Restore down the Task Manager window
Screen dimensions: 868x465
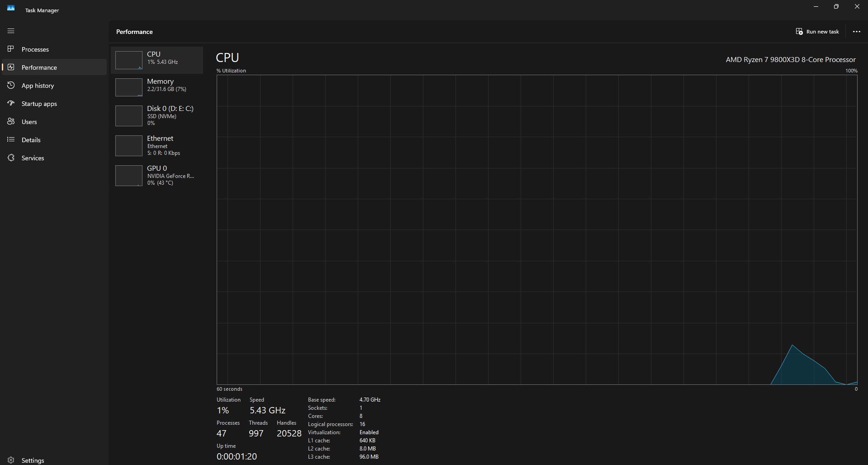coord(836,7)
